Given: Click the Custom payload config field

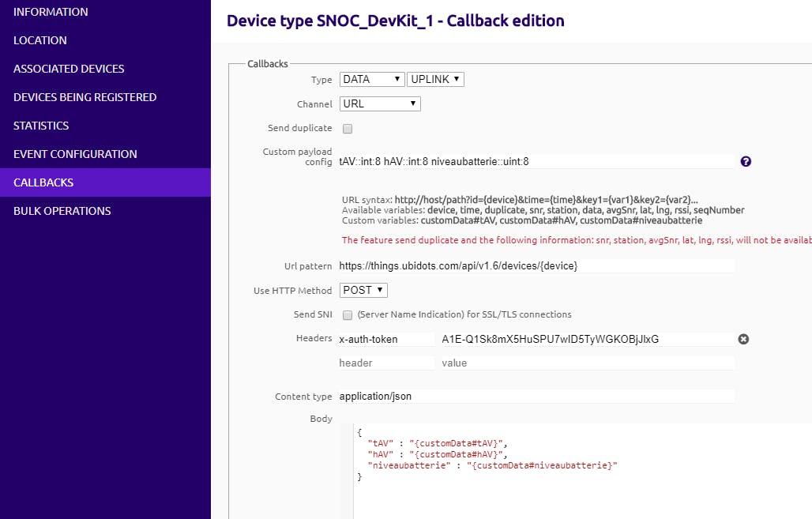Looking at the screenshot, I should pos(536,161).
